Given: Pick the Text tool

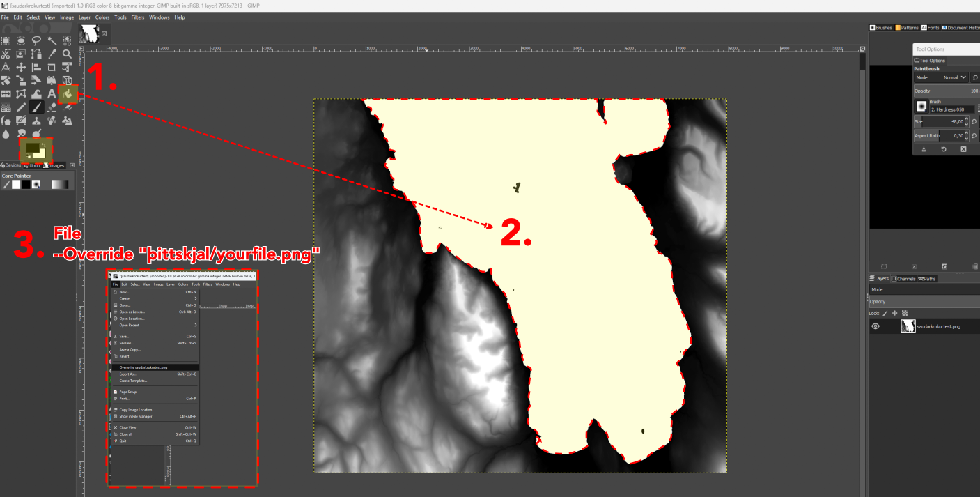Looking at the screenshot, I should tap(52, 93).
